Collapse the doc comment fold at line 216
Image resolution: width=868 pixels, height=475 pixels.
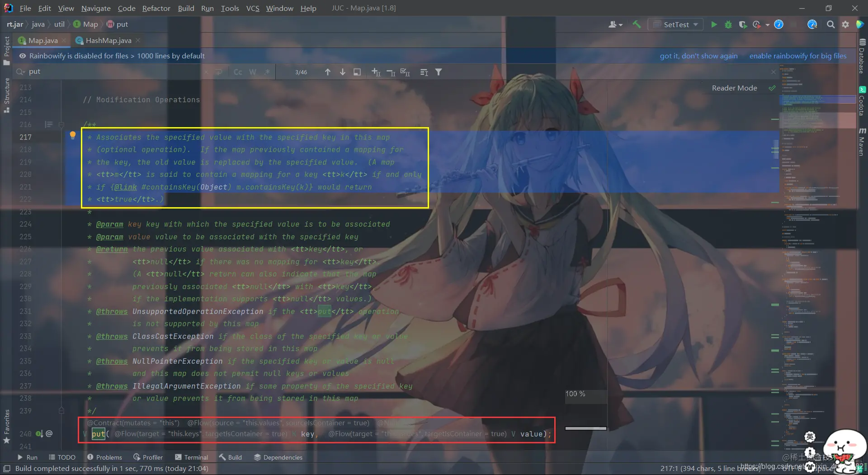[61, 124]
